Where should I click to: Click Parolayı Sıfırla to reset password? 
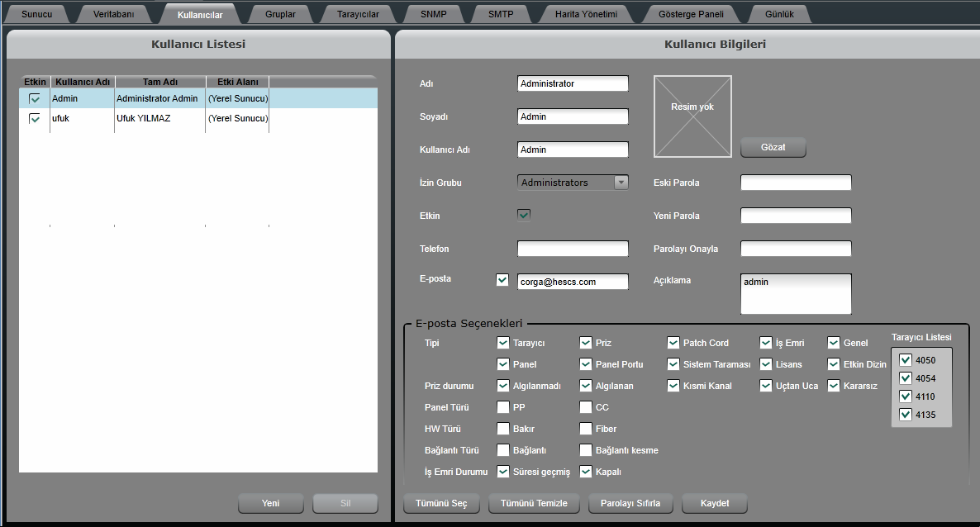point(630,503)
